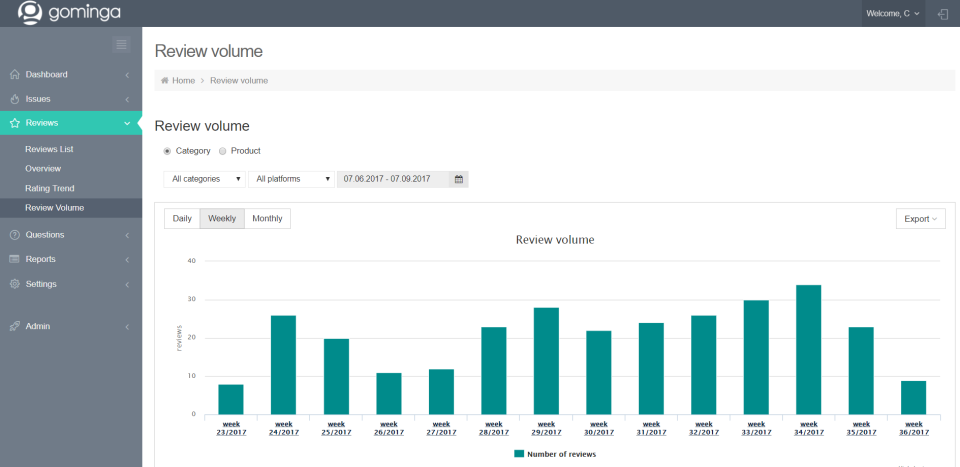Viewport: 960px width, 467px height.
Task: Toggle the Number of reviews legend swatch
Action: click(x=519, y=454)
